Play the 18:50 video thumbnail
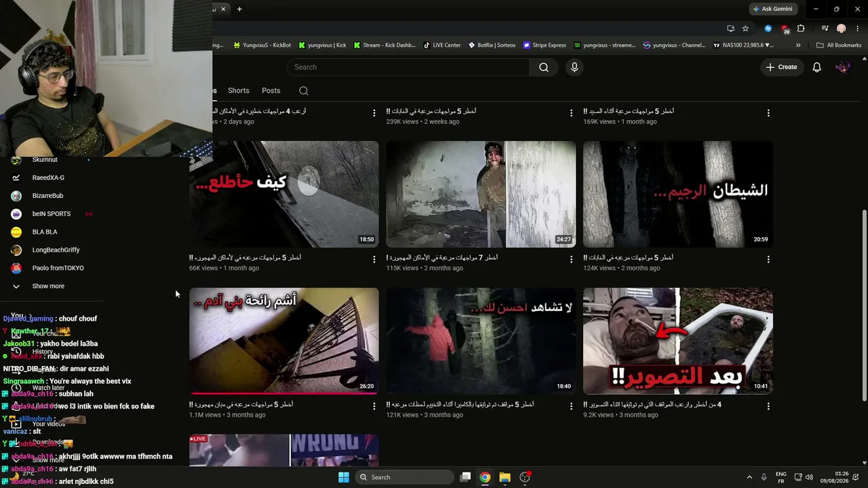868x488 pixels. (x=284, y=194)
